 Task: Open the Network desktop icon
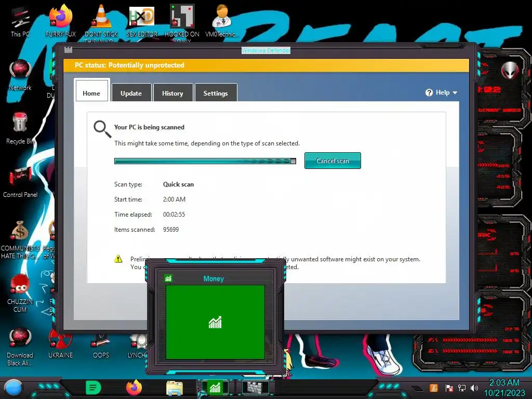tap(20, 75)
